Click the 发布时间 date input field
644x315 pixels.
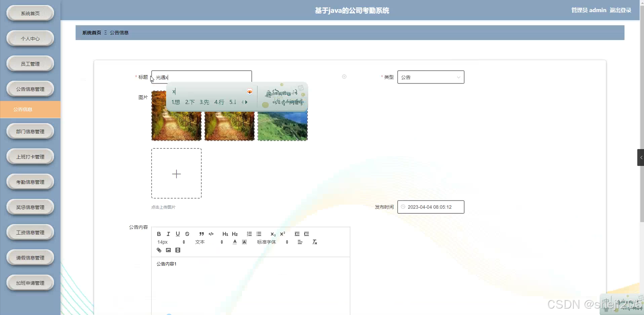point(431,207)
